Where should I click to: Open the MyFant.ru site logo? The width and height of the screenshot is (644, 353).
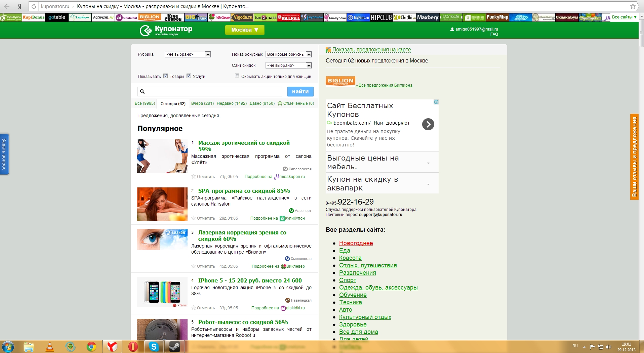tap(358, 17)
